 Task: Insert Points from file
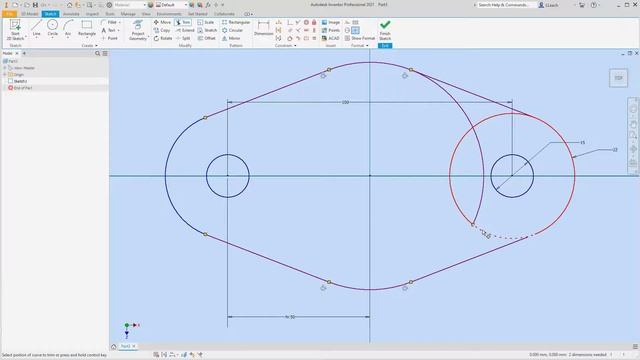click(331, 30)
